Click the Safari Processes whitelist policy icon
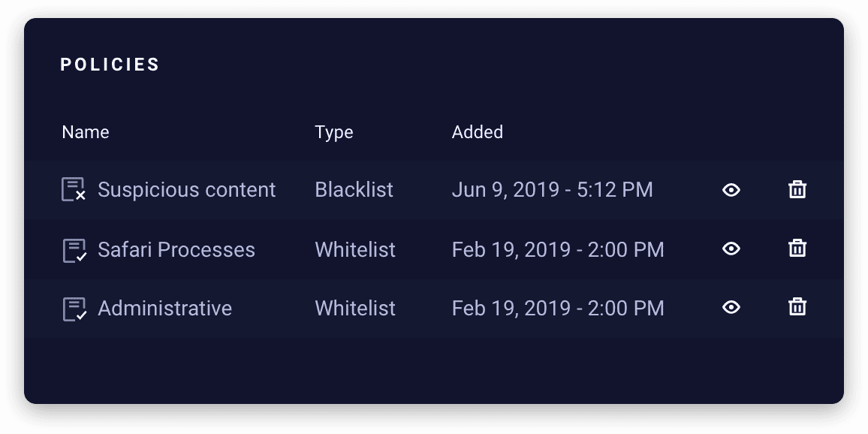This screenshot has width=868, height=434. click(x=73, y=249)
